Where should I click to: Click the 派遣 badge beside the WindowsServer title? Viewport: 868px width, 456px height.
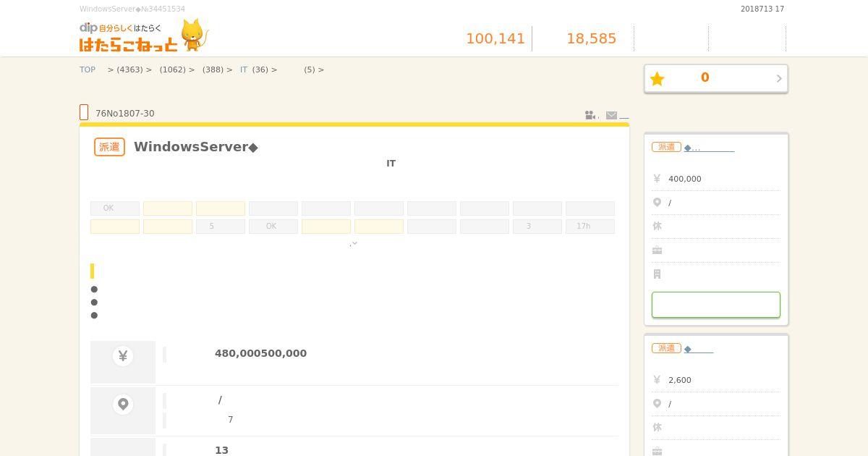pos(109,147)
